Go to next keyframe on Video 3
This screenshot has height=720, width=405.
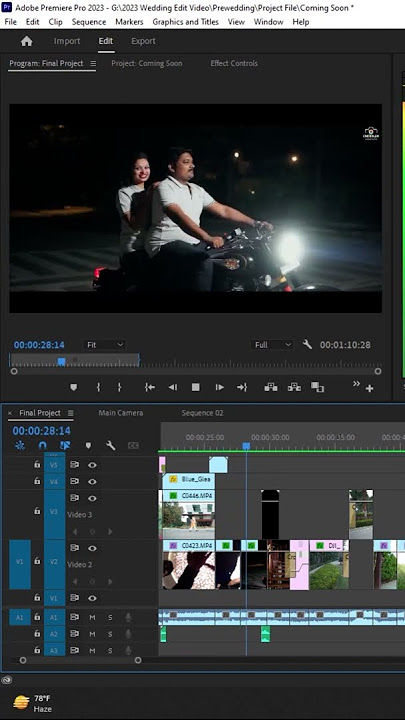tap(110, 532)
